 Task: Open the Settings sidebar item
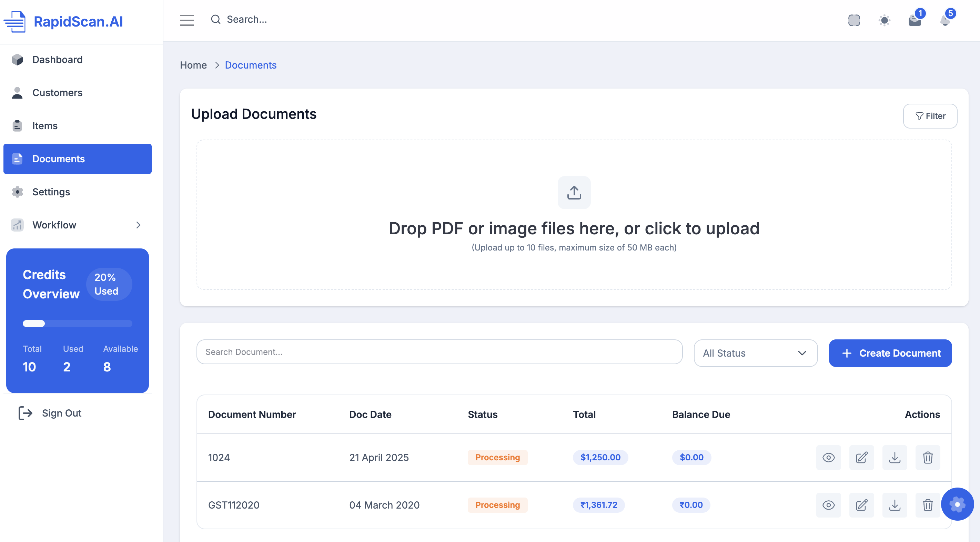pyautogui.click(x=51, y=192)
